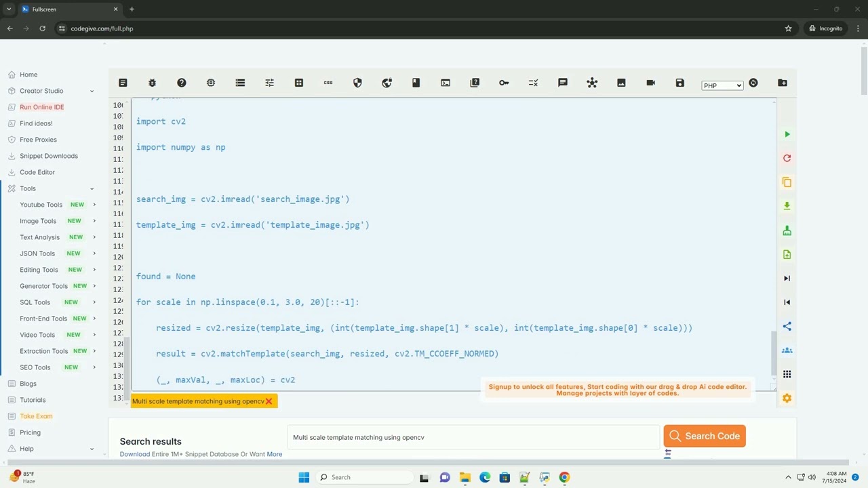Click the blue share icon

coord(787,326)
